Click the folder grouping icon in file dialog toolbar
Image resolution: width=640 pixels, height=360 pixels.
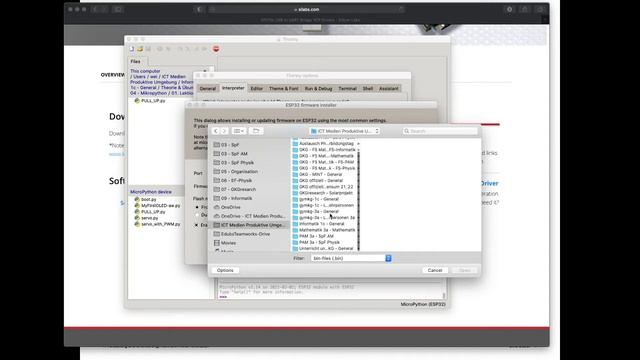(x=256, y=131)
